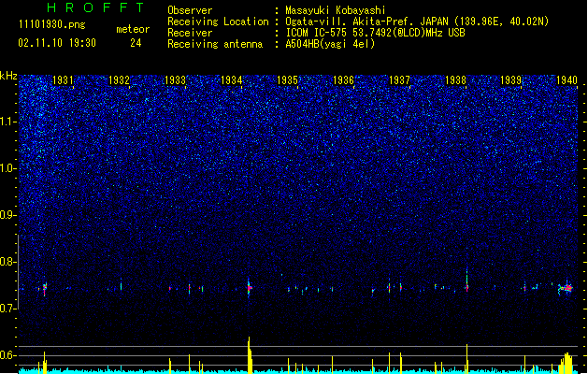588x374 pixels.
Task: Click the Receiver label
Action: click(190, 33)
